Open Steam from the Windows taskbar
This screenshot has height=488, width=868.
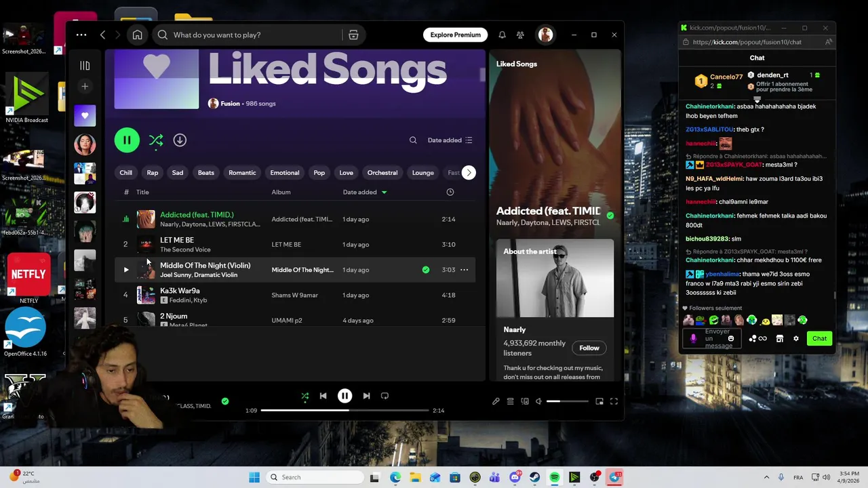pos(535,477)
